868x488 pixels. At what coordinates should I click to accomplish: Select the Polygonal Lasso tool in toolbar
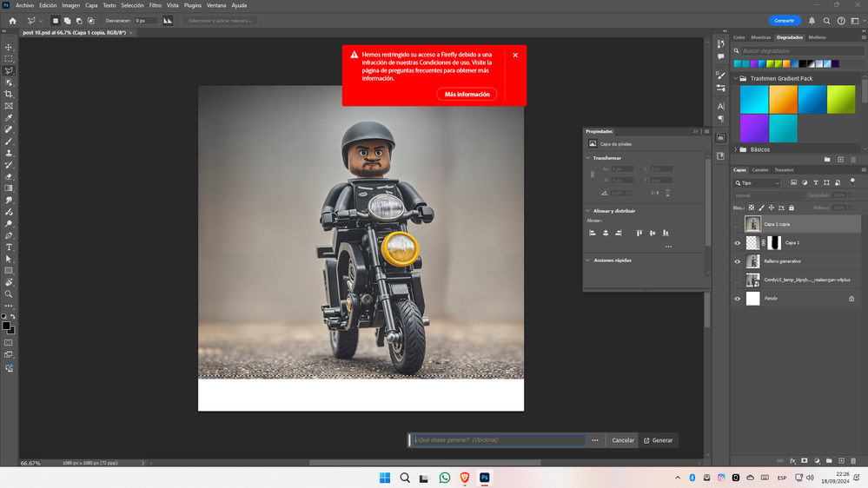click(x=9, y=71)
